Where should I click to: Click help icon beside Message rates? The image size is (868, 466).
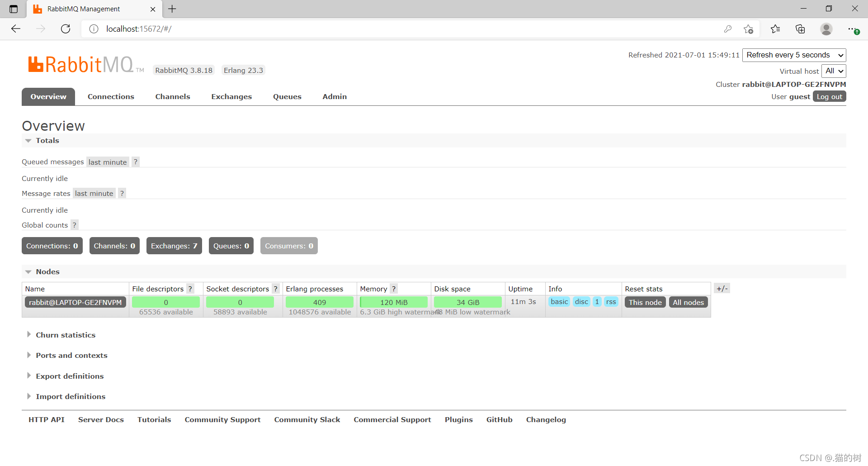click(122, 194)
